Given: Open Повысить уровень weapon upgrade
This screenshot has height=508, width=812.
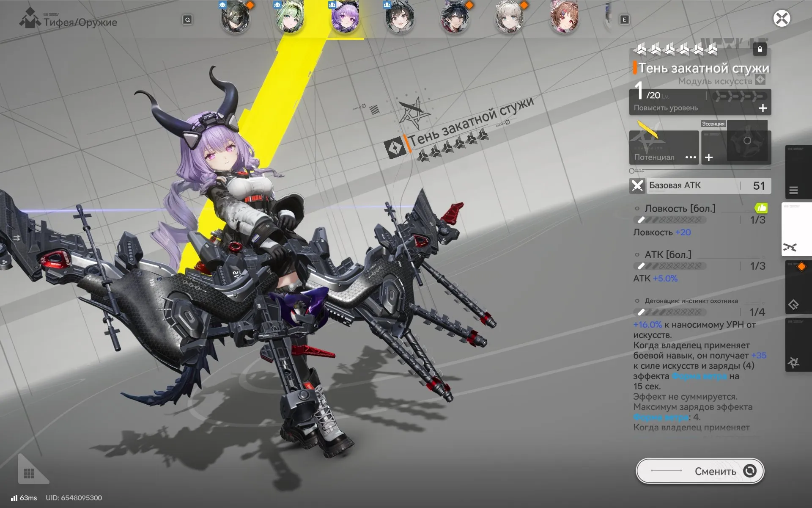Looking at the screenshot, I should point(700,102).
